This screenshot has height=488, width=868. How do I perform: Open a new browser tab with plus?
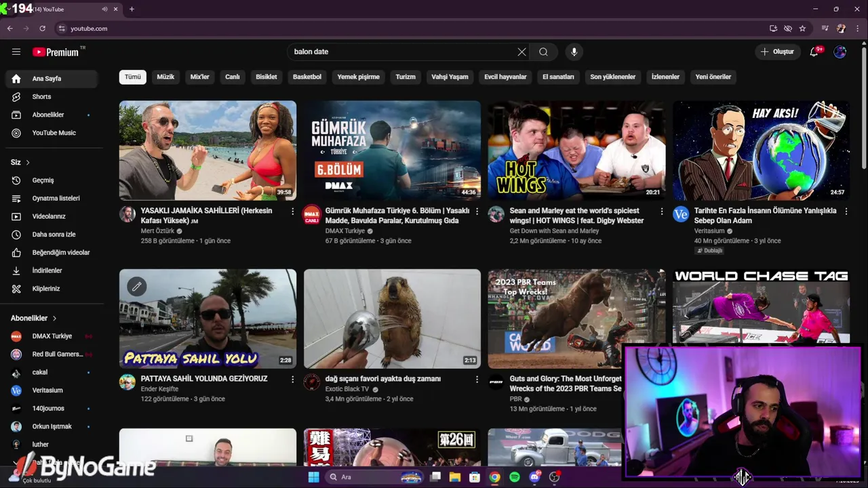[x=132, y=9]
